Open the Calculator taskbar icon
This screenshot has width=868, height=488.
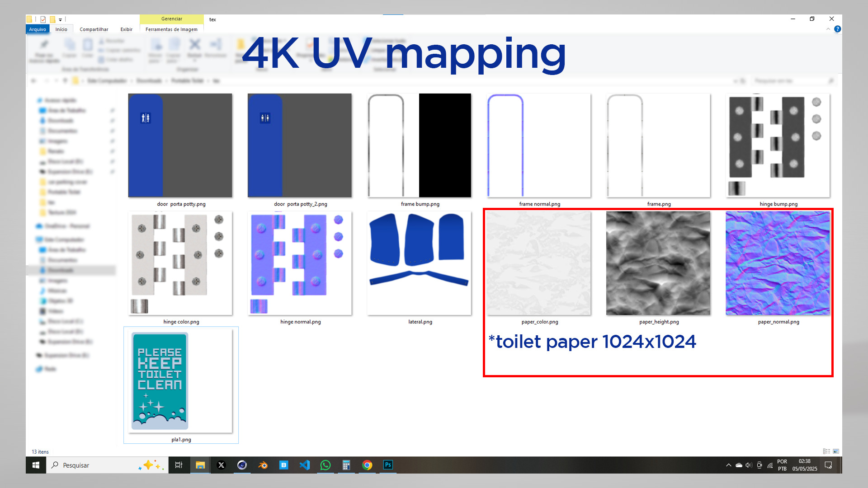pos(346,465)
